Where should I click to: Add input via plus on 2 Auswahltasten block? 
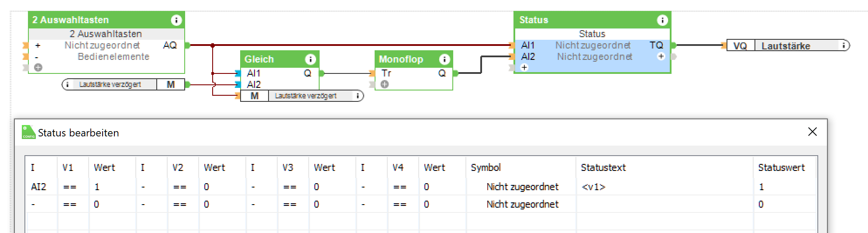38,67
